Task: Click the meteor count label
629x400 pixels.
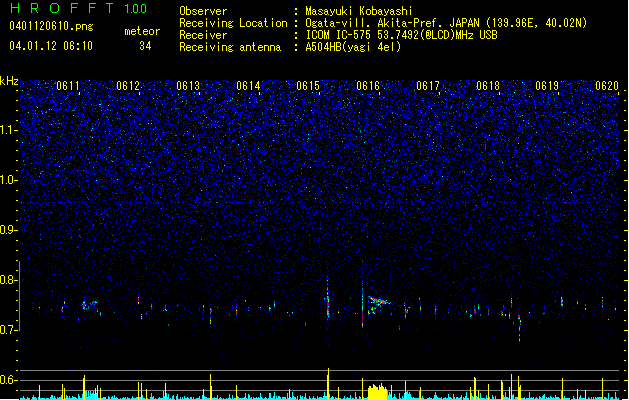Action: 142,31
